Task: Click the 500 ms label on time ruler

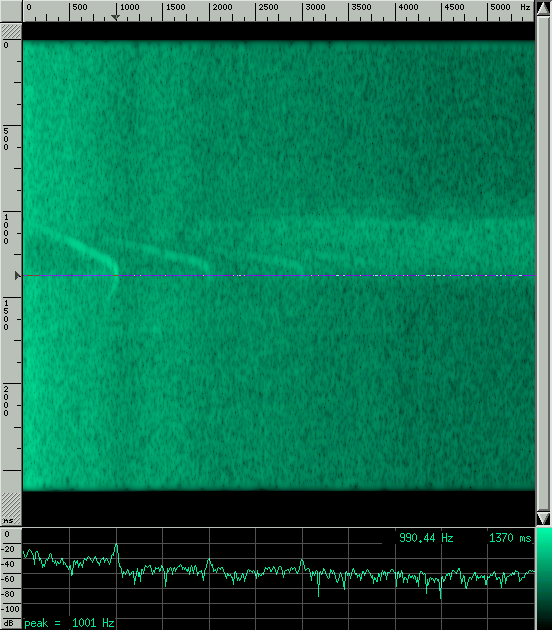Action: [x=6, y=139]
